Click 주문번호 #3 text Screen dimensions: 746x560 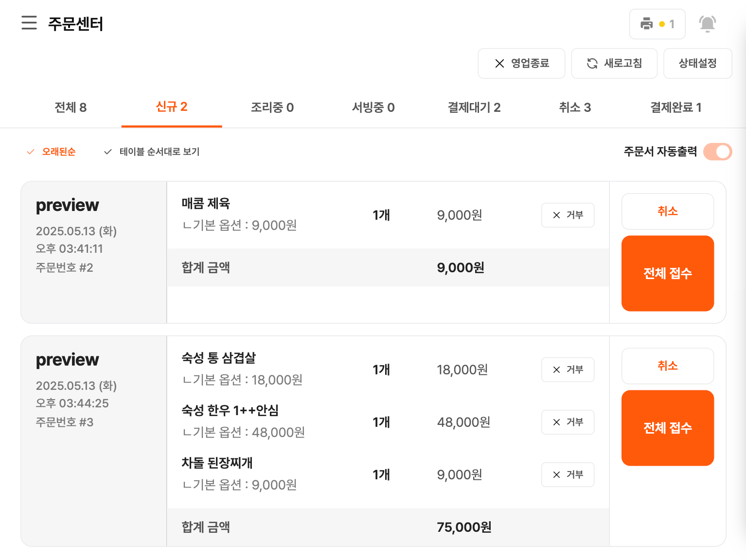coord(64,422)
